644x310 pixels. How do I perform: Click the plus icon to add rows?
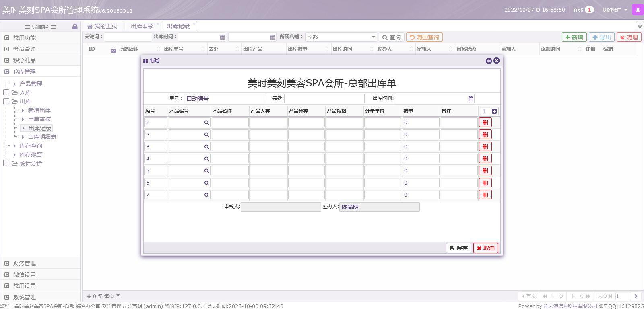tap(494, 111)
